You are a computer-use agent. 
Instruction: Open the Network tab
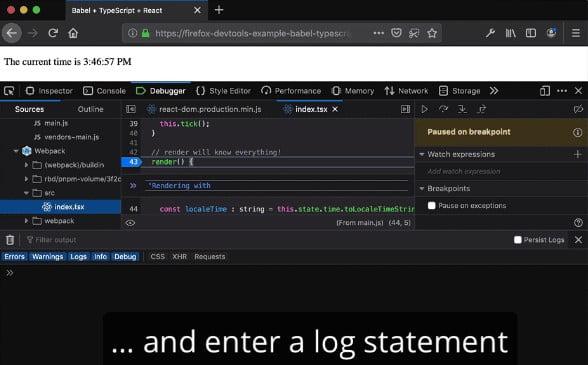[406, 91]
